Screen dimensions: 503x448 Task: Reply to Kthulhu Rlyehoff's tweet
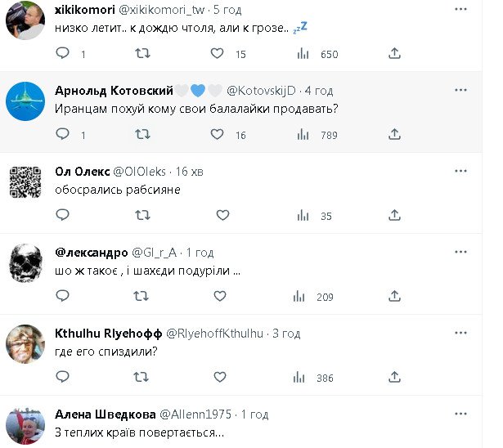(63, 378)
